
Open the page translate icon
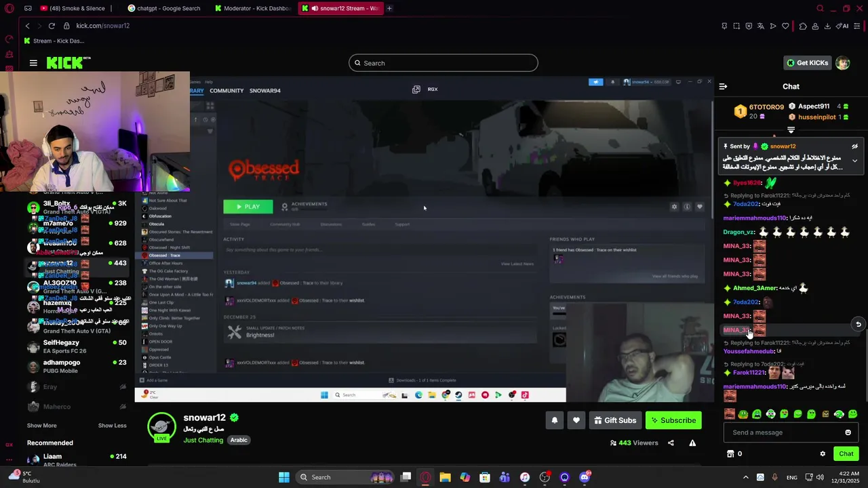click(x=761, y=26)
